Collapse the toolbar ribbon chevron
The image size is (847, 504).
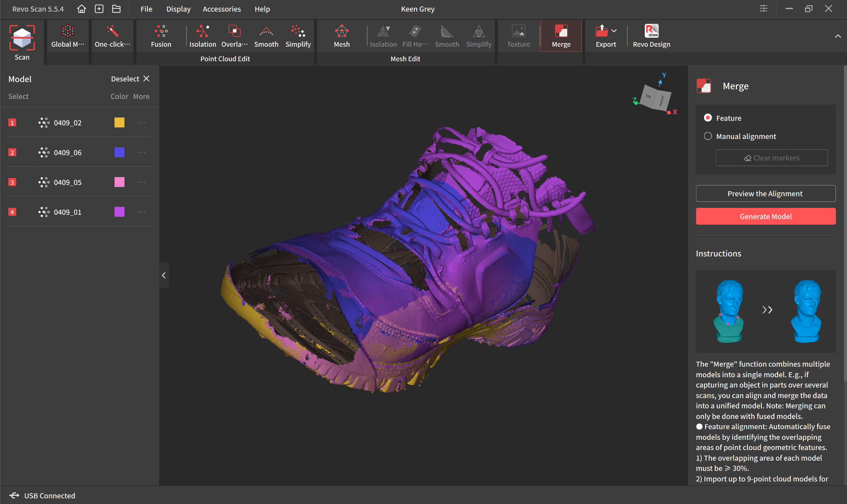pyautogui.click(x=838, y=36)
